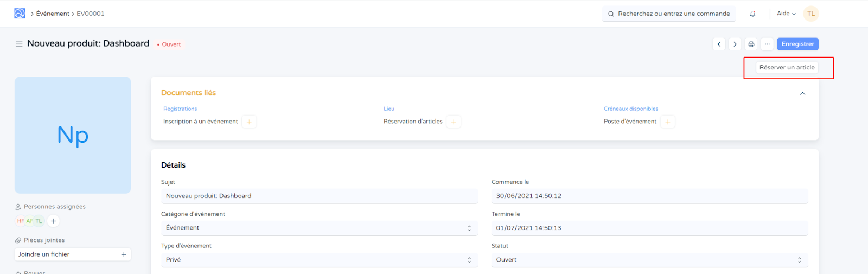Open Catégorie d'événement dropdown
The image size is (868, 274).
coord(319,228)
